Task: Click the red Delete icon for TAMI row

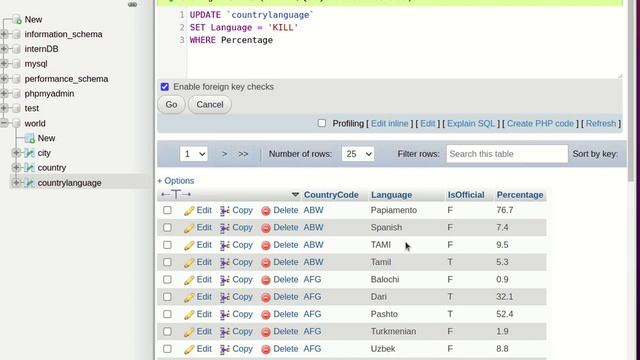Action: click(x=266, y=245)
